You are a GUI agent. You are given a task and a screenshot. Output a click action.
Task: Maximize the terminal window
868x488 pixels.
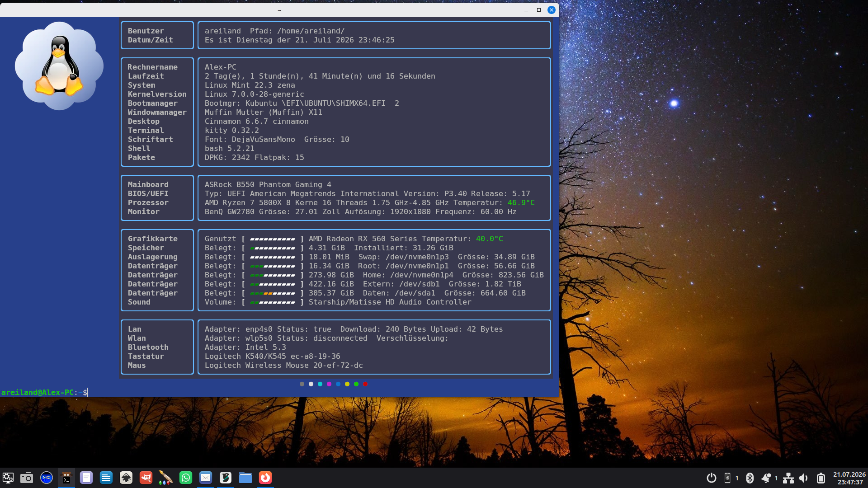click(x=539, y=10)
